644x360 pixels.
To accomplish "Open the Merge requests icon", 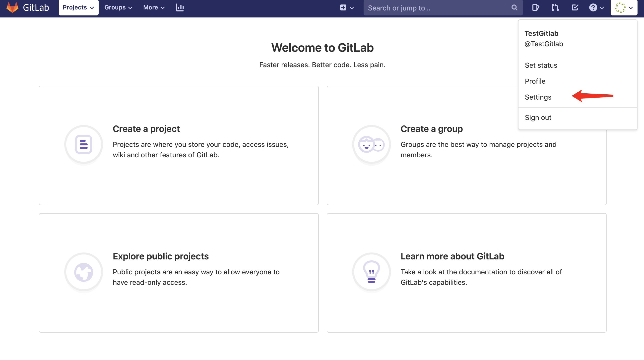I will (x=555, y=7).
